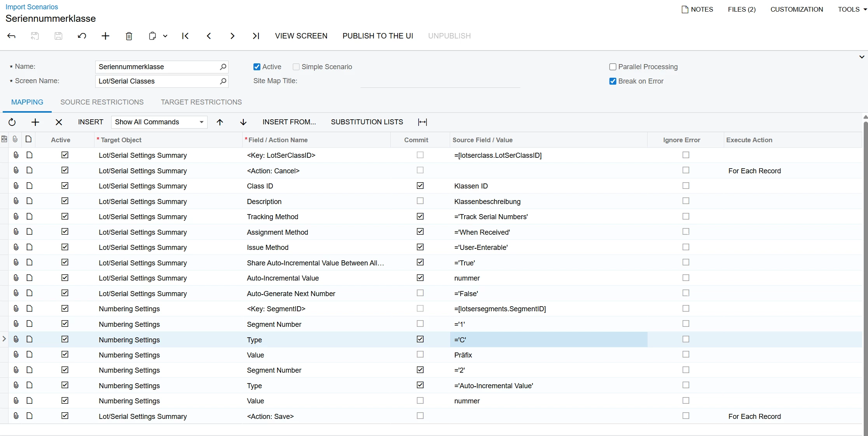This screenshot has width=868, height=436.
Task: Click fit-to-screen column width icon
Action: coord(422,122)
